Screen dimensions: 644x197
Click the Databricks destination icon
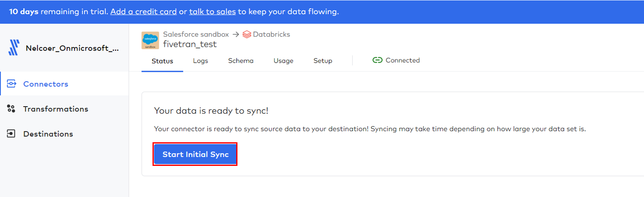247,34
